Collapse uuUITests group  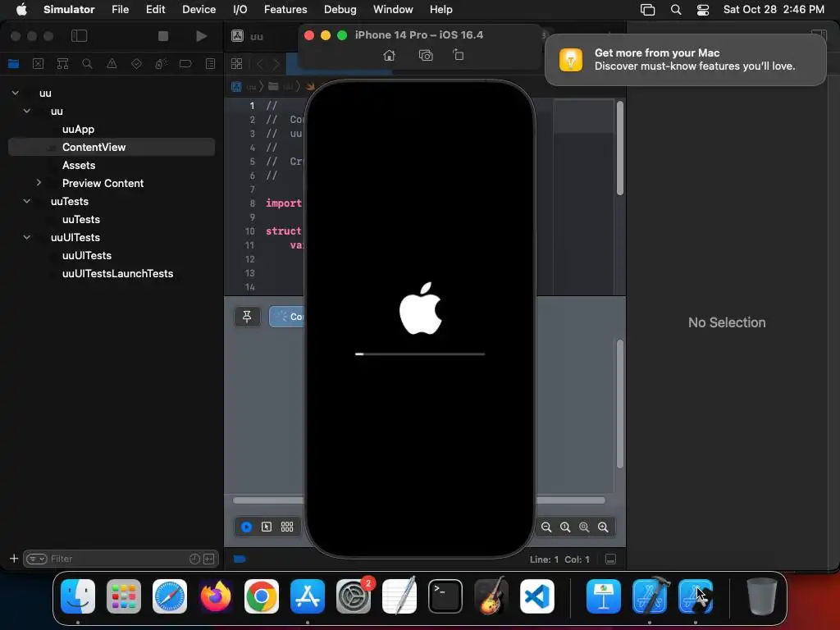coord(27,237)
